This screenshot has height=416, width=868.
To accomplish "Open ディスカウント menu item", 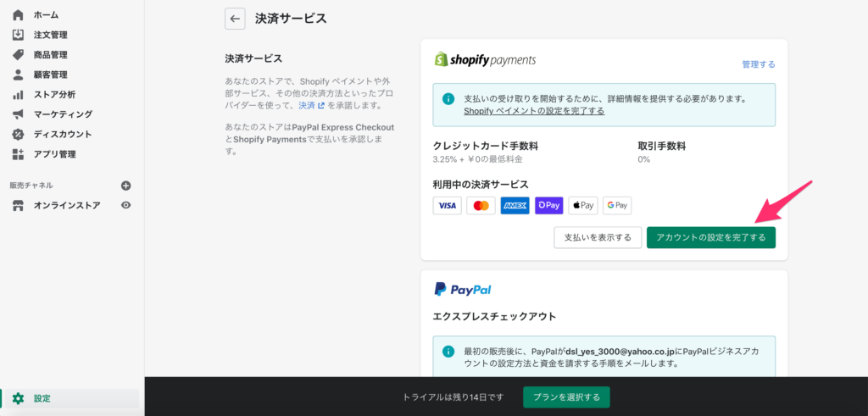I will click(x=63, y=135).
